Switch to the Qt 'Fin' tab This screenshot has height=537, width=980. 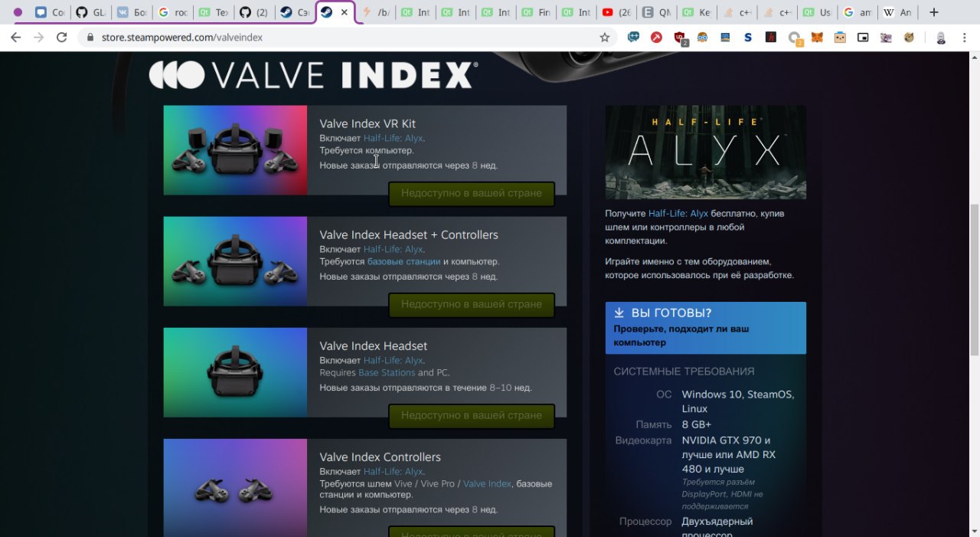(535, 12)
